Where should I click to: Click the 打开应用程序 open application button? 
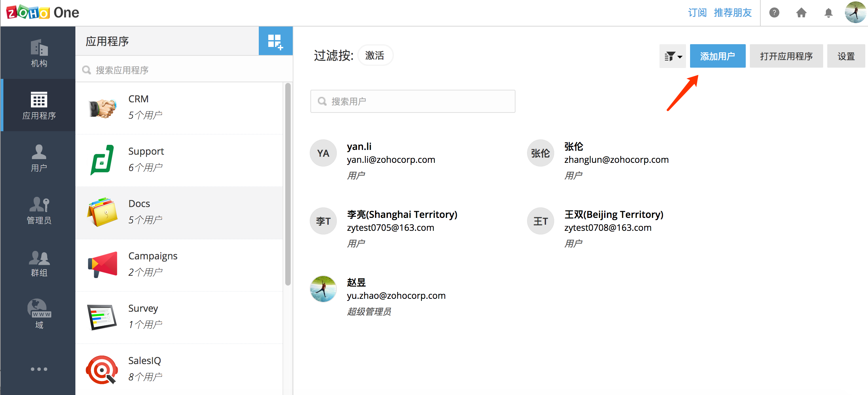coord(786,56)
